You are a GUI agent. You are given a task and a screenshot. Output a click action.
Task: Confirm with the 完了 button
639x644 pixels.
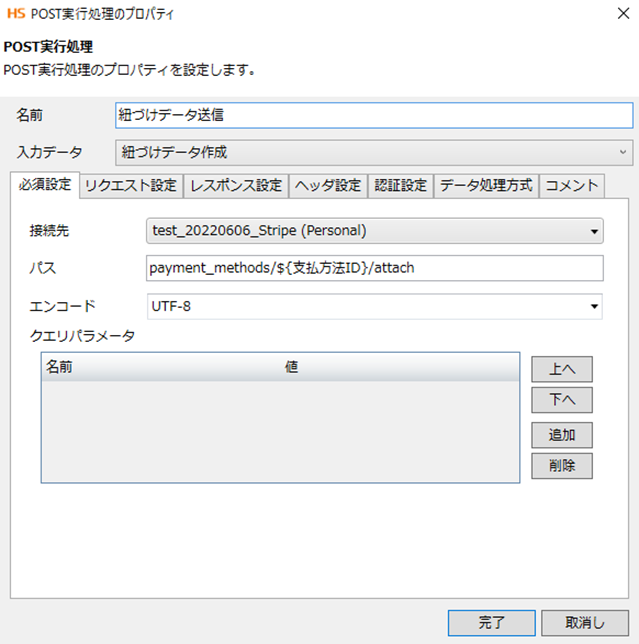492,622
